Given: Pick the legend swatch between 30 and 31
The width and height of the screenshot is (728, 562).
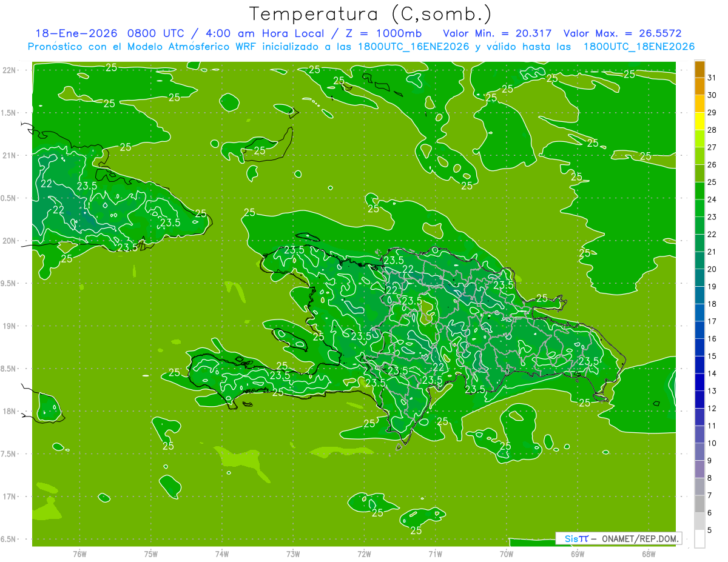Looking at the screenshot, I should (x=699, y=87).
